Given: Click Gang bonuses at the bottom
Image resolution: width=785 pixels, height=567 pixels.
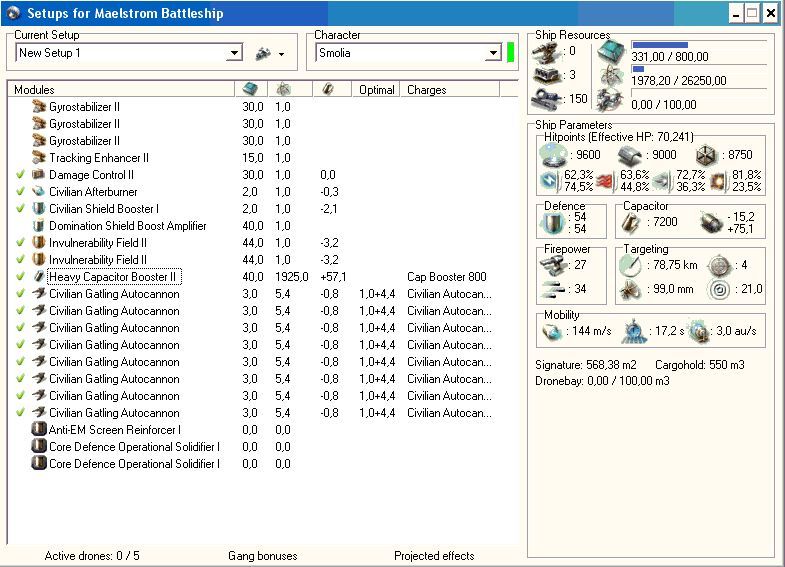Looking at the screenshot, I should pos(262,556).
